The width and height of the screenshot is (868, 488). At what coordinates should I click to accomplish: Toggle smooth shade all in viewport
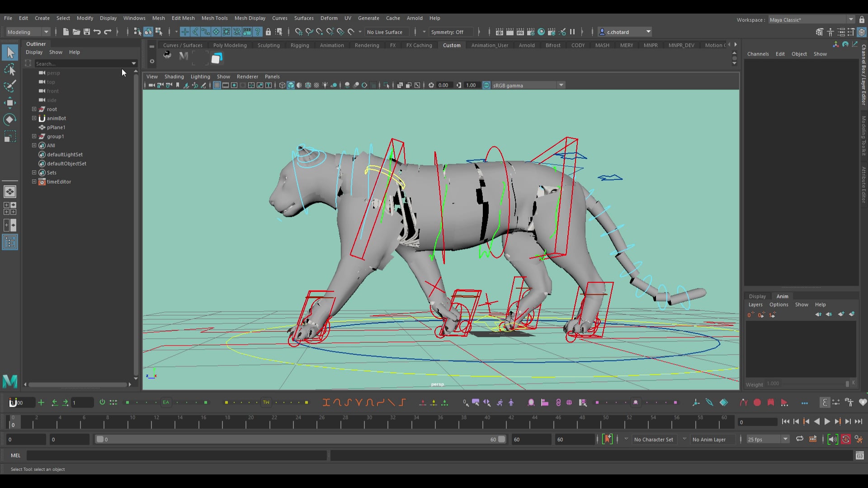click(291, 85)
